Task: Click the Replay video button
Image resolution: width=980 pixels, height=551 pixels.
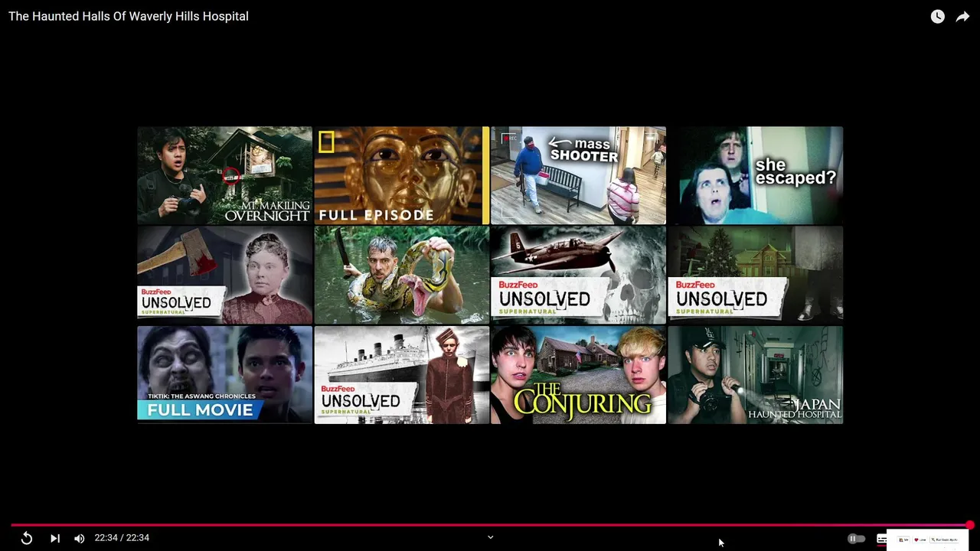Action: point(27,538)
